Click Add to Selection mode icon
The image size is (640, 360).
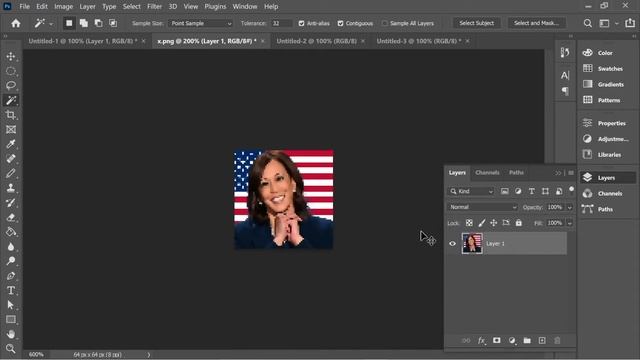(84, 23)
